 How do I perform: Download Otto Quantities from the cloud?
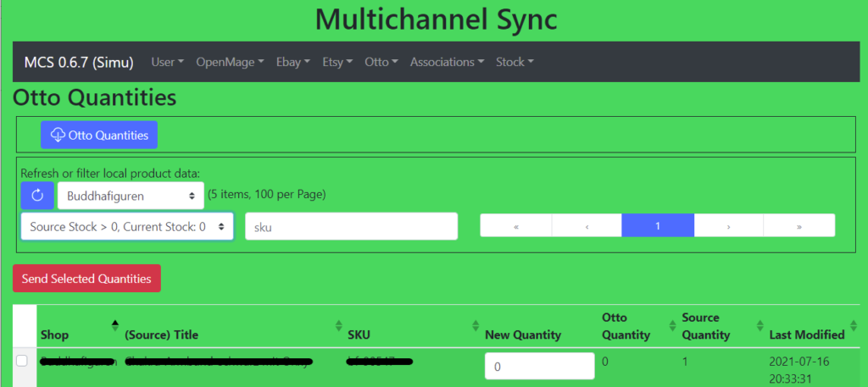tap(99, 135)
